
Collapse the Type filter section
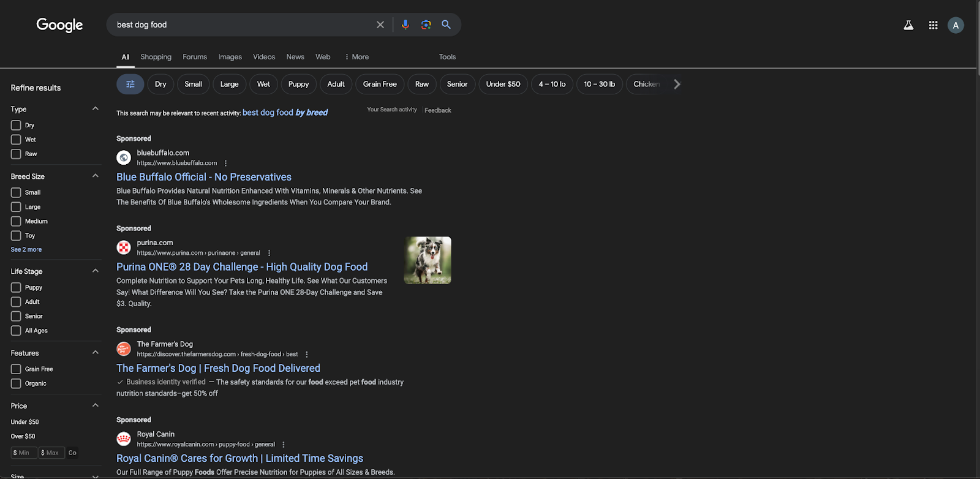pos(95,108)
